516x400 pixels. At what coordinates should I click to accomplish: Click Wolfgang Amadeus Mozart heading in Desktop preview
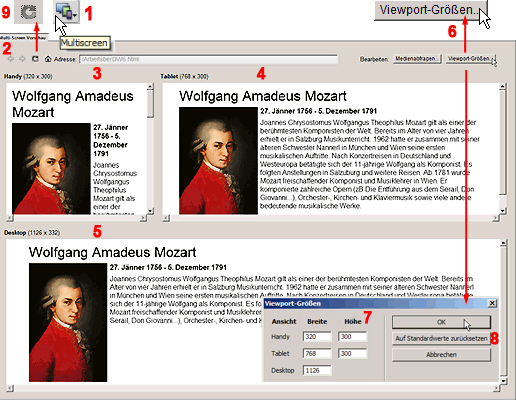click(x=112, y=252)
